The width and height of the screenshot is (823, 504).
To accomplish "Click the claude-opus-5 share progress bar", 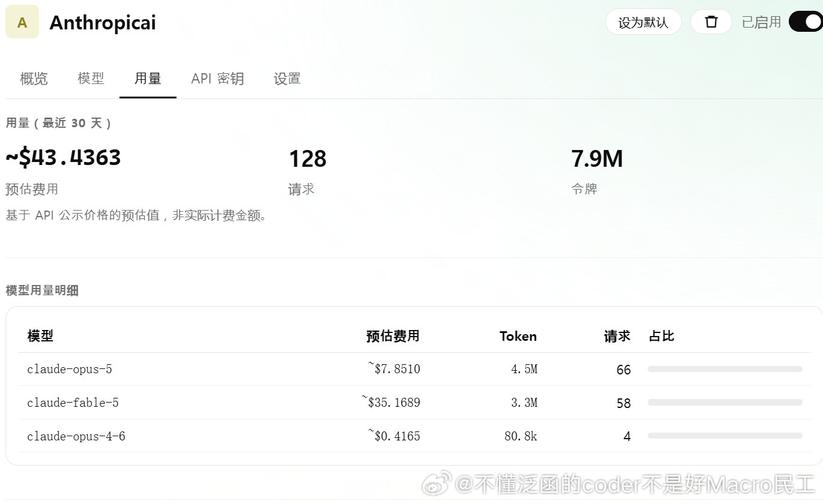I will coord(725,369).
